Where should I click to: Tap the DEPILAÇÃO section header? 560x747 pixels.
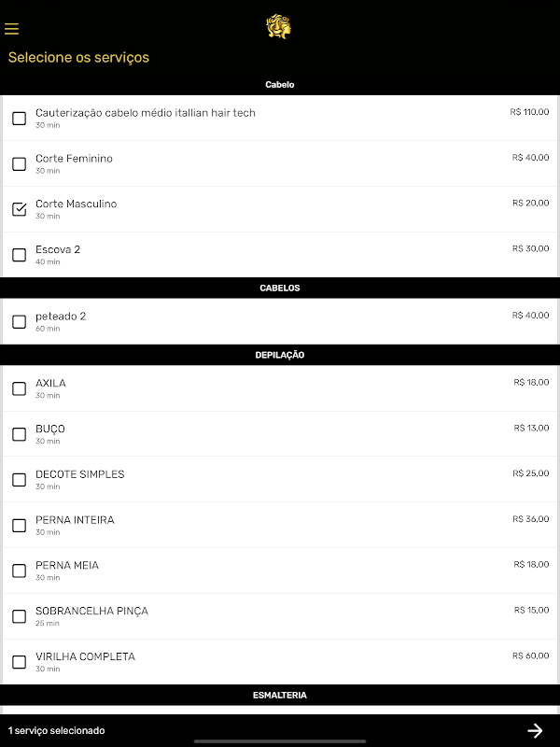279,355
